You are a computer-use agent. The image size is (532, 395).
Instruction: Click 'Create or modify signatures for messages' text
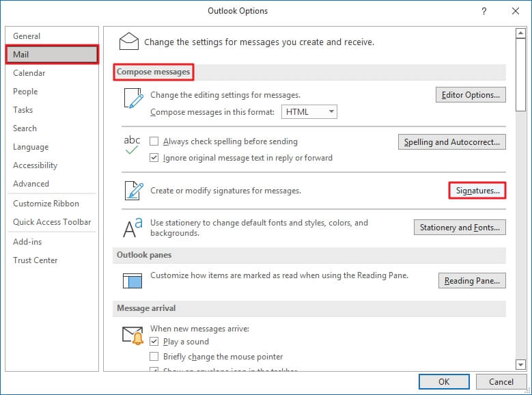pos(225,191)
